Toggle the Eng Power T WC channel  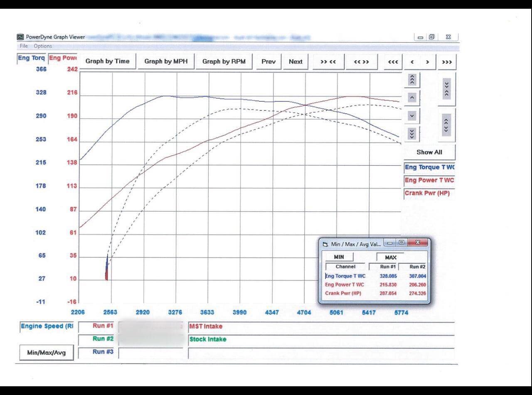(429, 180)
